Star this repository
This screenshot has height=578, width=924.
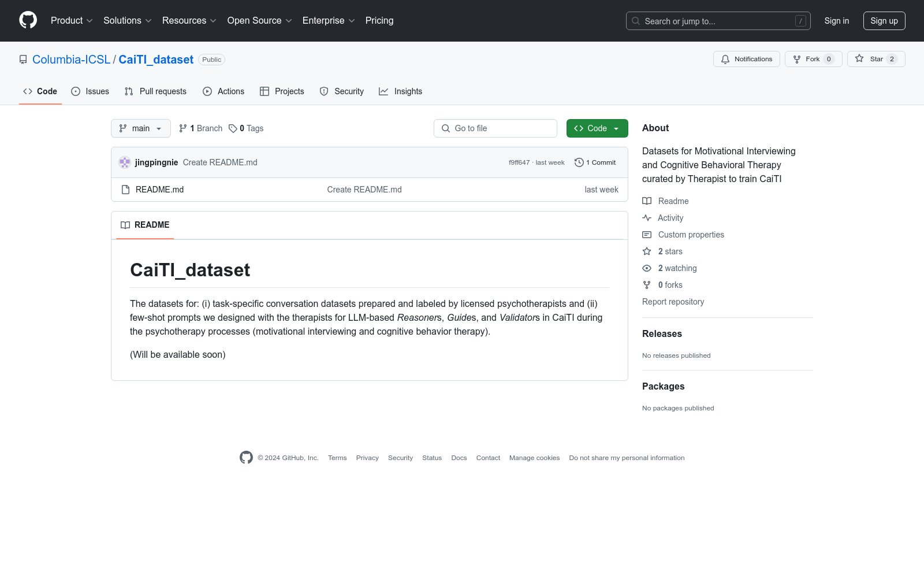(876, 59)
